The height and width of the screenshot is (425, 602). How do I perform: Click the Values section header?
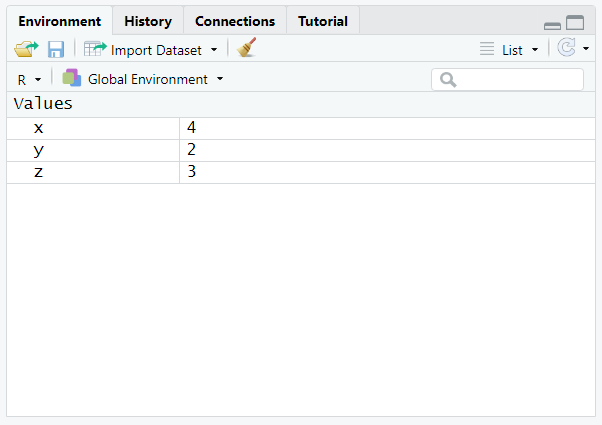[x=43, y=103]
